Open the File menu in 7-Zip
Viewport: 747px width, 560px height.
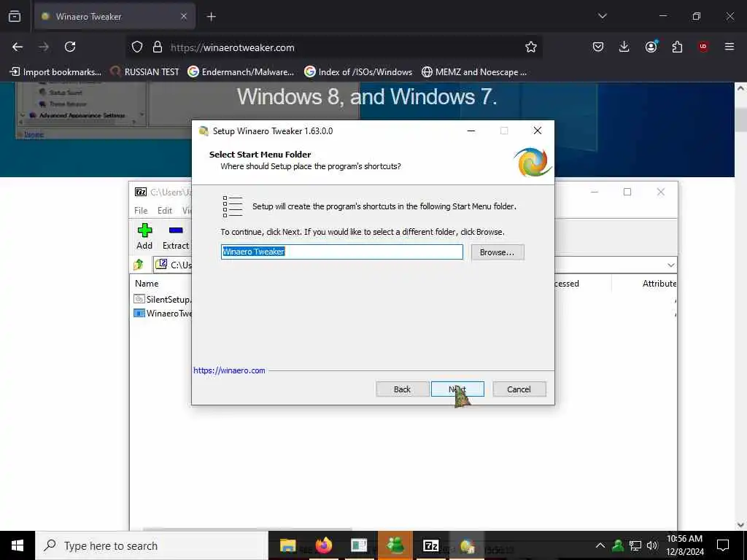141,210
